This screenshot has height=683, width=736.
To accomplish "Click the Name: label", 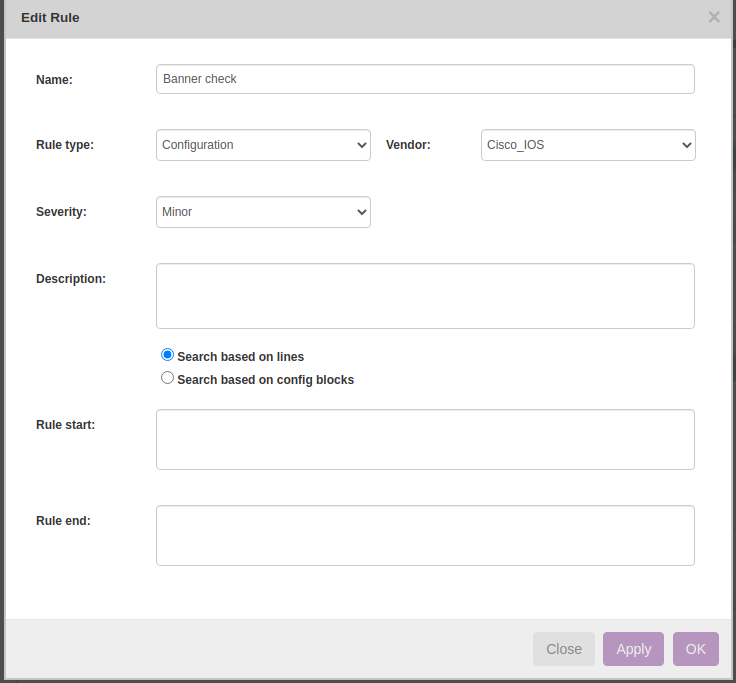I will point(54,80).
